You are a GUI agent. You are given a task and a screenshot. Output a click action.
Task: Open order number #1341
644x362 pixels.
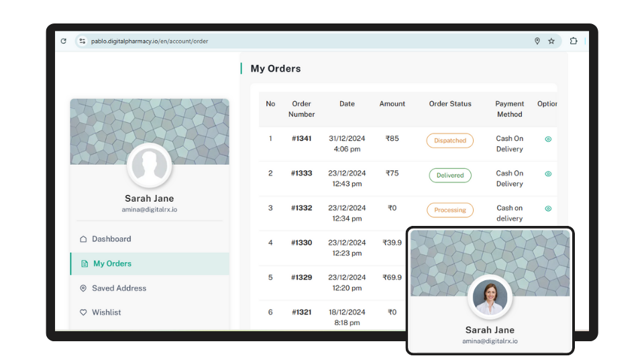(301, 139)
